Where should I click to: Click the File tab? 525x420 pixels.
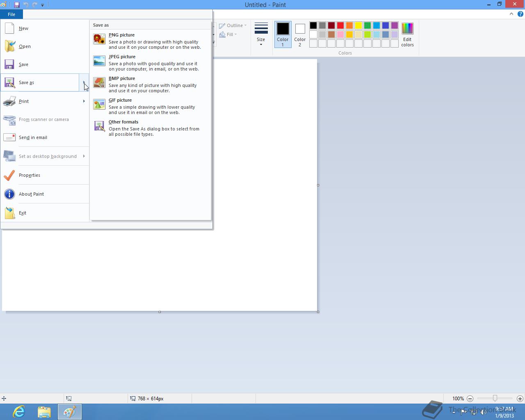pos(11,14)
